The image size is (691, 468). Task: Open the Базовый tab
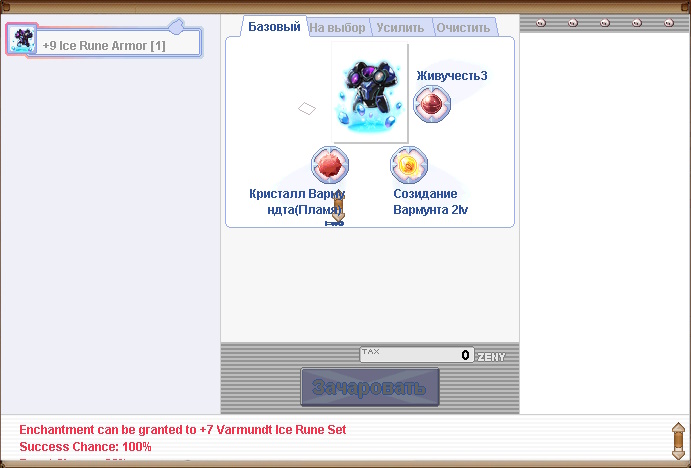tap(274, 27)
